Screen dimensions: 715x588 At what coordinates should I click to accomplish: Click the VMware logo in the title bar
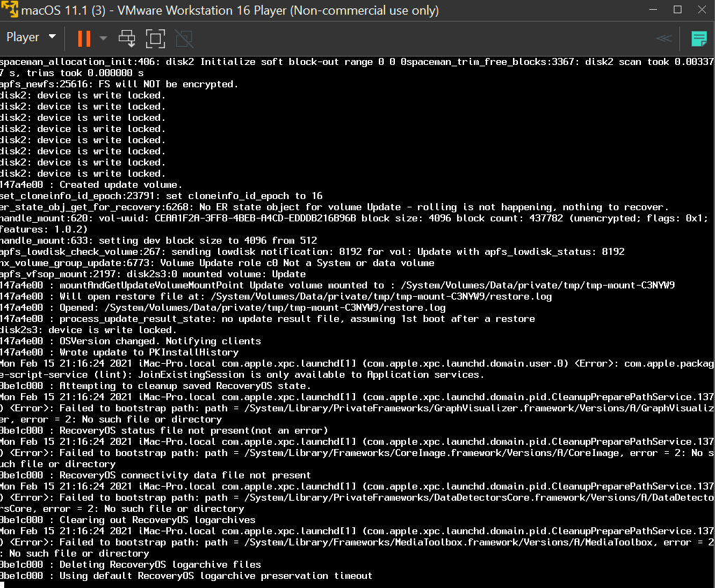(x=10, y=10)
